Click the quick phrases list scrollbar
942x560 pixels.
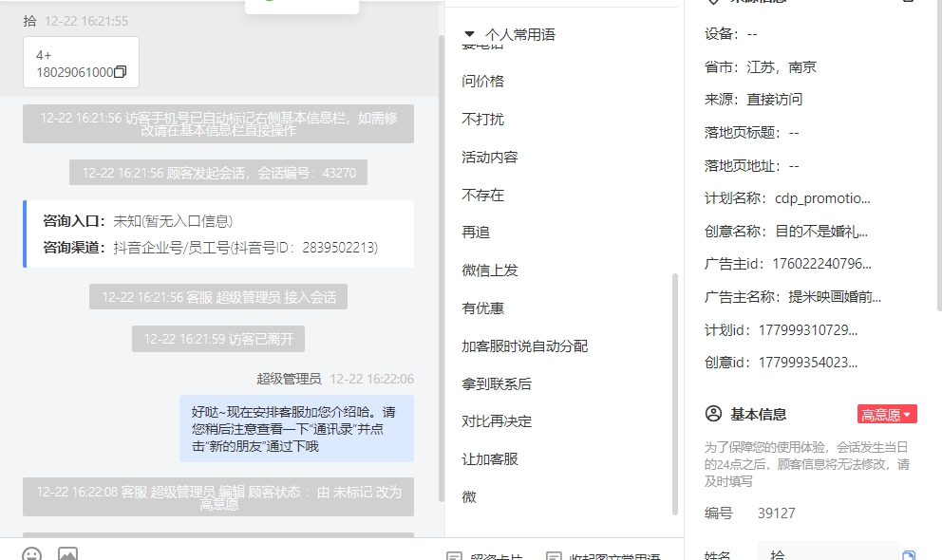pyautogui.click(x=674, y=394)
